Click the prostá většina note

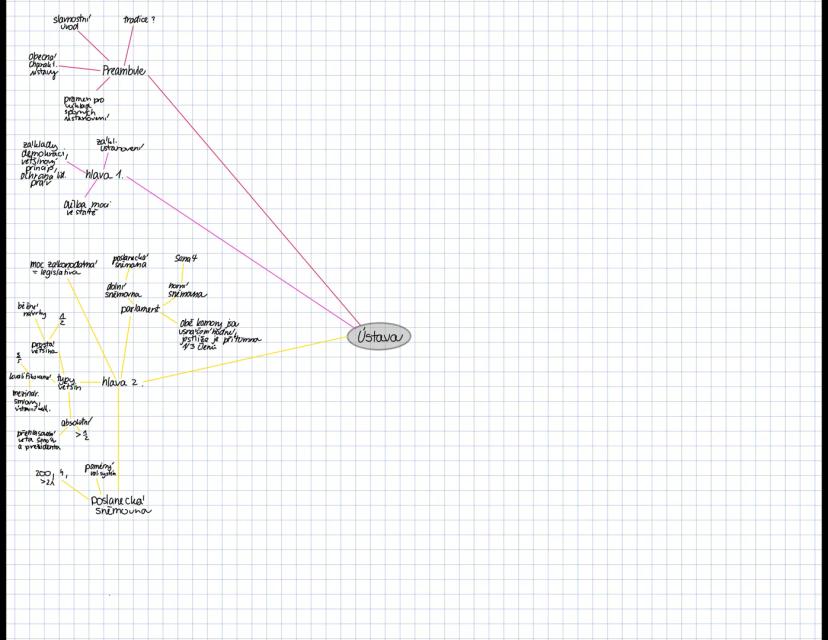(x=43, y=348)
